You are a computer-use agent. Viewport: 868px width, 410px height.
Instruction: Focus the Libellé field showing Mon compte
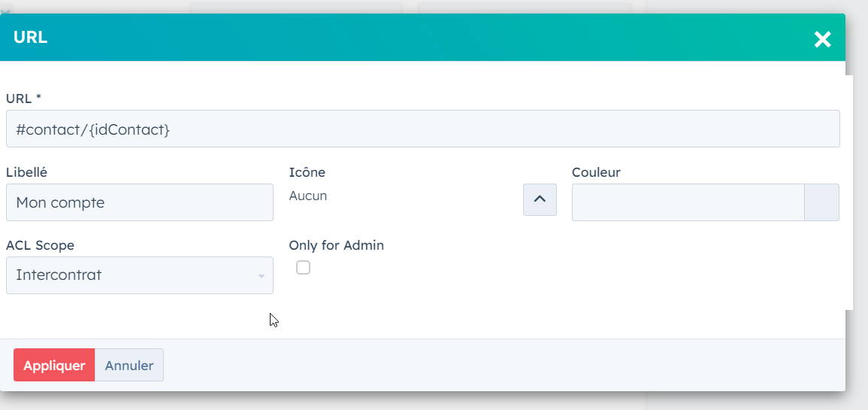tap(139, 202)
